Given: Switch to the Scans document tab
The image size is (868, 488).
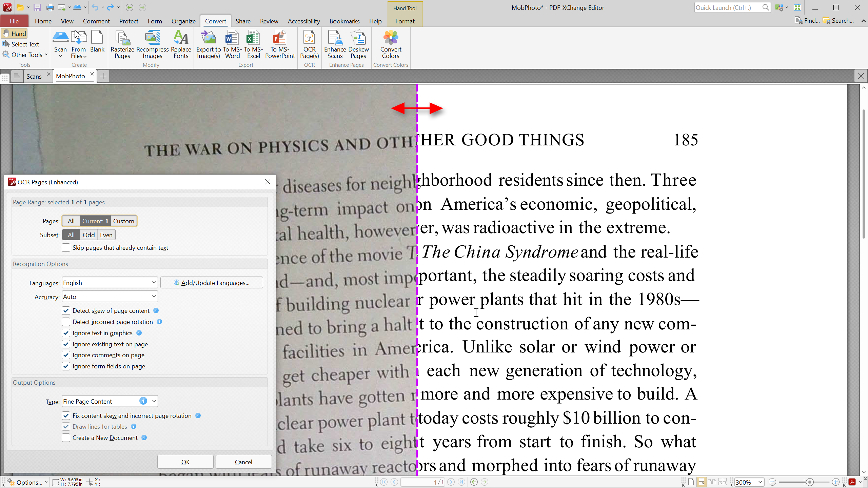Looking at the screenshot, I should click(34, 76).
